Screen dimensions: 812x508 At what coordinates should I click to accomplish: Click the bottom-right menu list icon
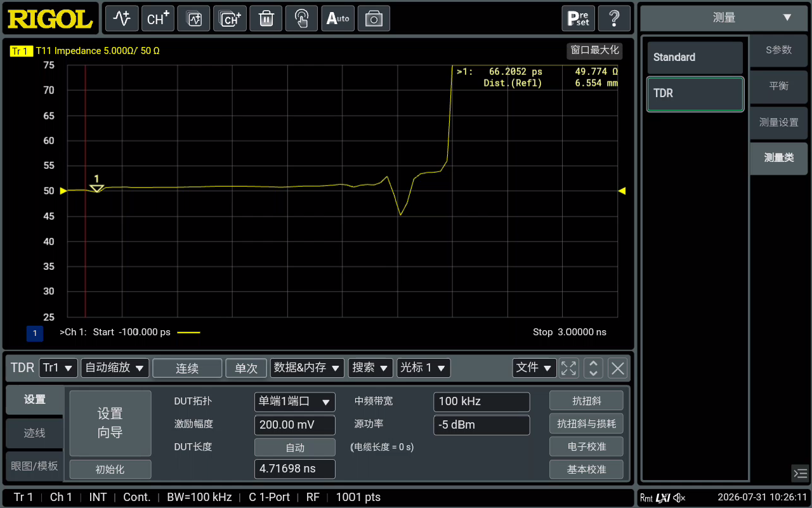[800, 473]
